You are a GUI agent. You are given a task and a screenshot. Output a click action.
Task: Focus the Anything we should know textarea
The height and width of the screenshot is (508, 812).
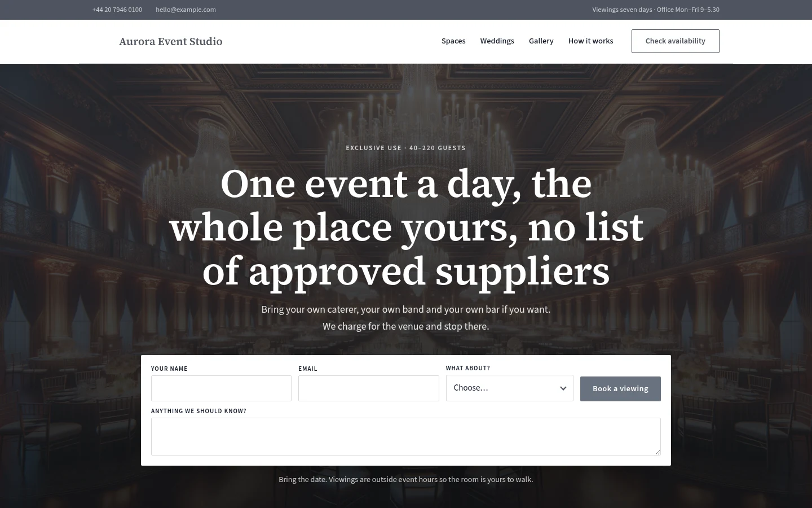click(x=405, y=436)
